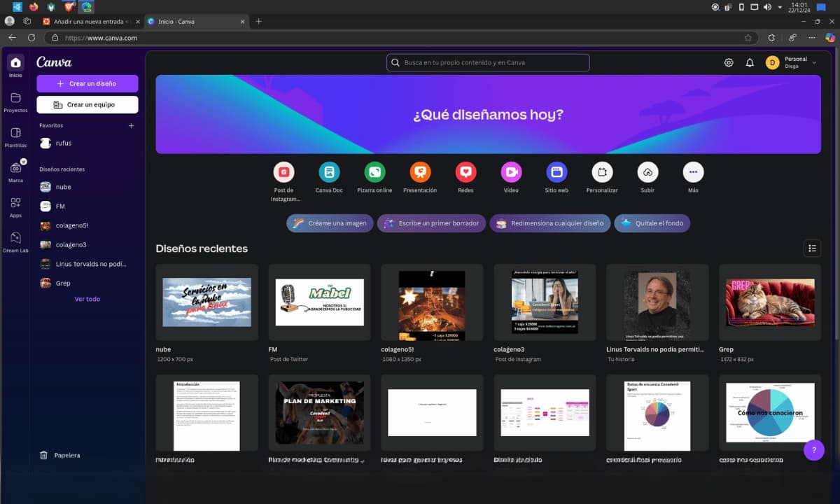840x504 pixels.
Task: Click the Crear un equipo button
Action: click(87, 104)
